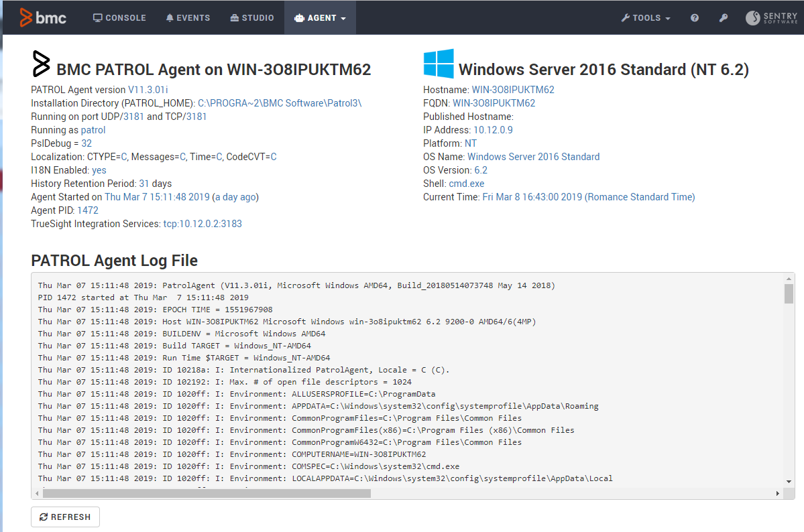The height and width of the screenshot is (532, 804).
Task: Click the BMC logo in navbar
Action: 43,17
